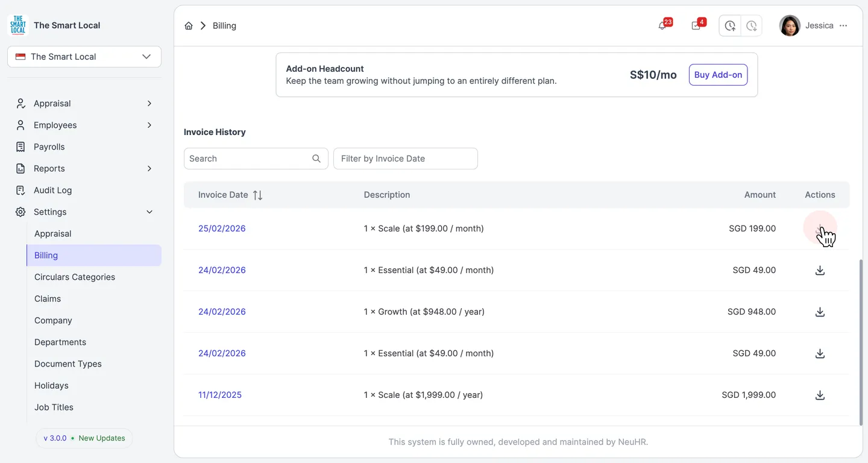The image size is (868, 463).
Task: Expand the Appraisal menu chevron
Action: (x=149, y=104)
